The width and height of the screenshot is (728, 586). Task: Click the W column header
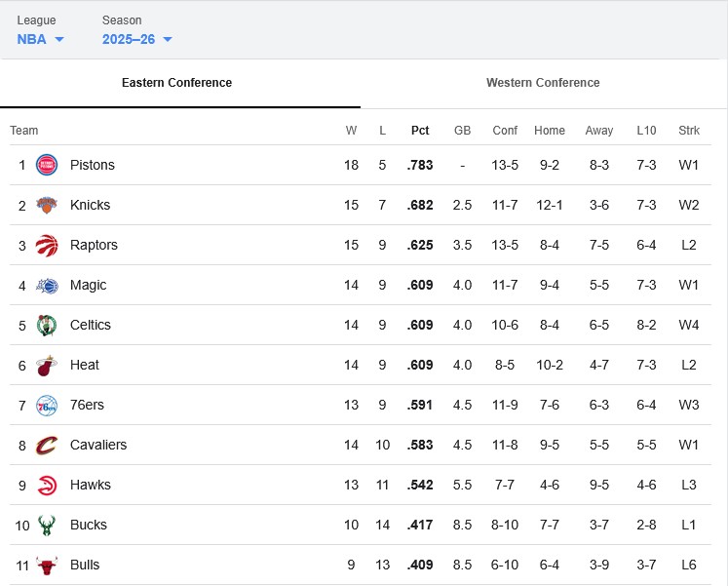click(x=352, y=131)
